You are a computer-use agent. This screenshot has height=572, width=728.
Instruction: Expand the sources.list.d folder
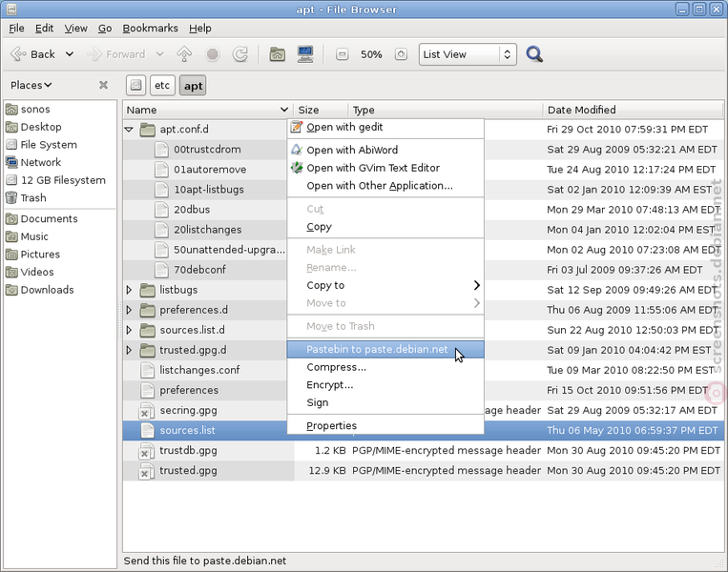pyautogui.click(x=129, y=330)
